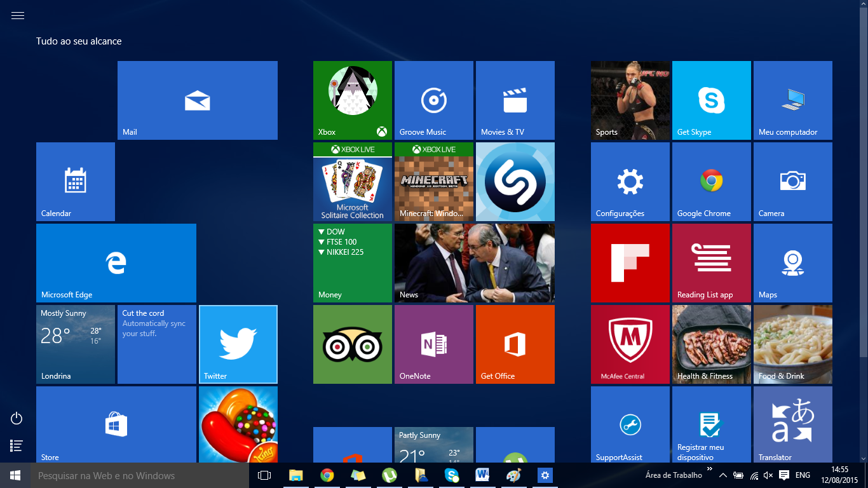Open the Partly Sunny weather tile
This screenshot has height=488, width=868.
tap(434, 445)
